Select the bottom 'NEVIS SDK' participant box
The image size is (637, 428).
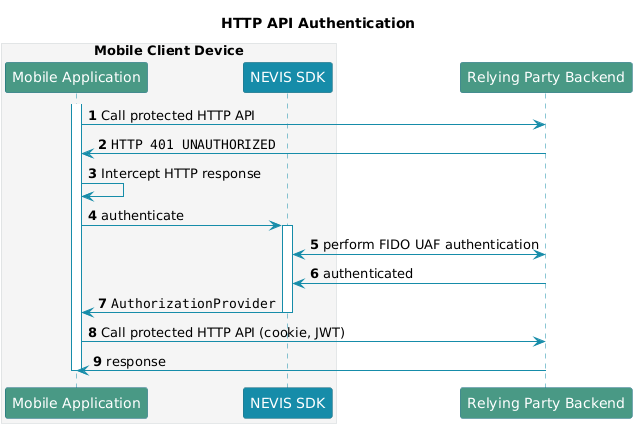288,403
